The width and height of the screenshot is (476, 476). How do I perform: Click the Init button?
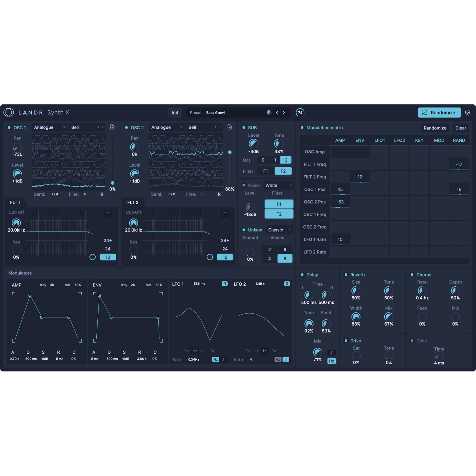175,113
